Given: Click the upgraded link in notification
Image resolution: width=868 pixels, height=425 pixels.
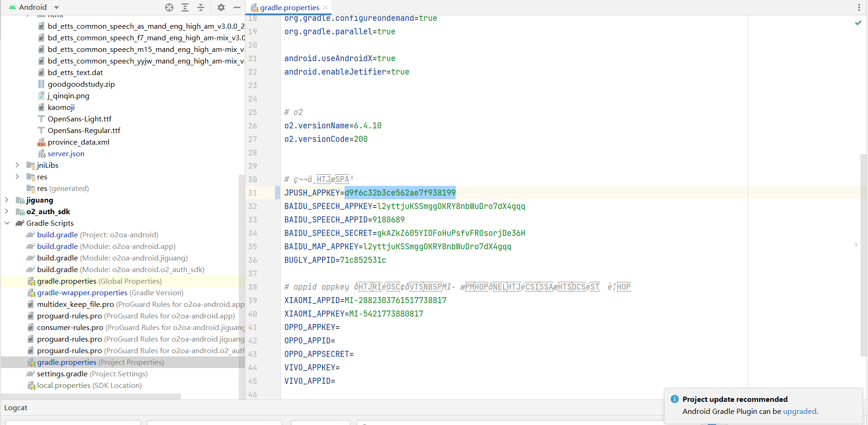Looking at the screenshot, I should coord(799,411).
